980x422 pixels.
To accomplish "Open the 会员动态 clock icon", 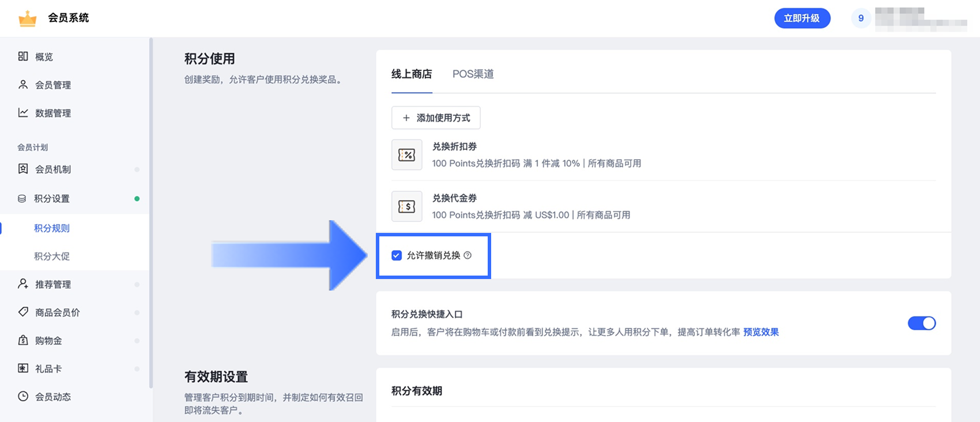I will point(23,397).
